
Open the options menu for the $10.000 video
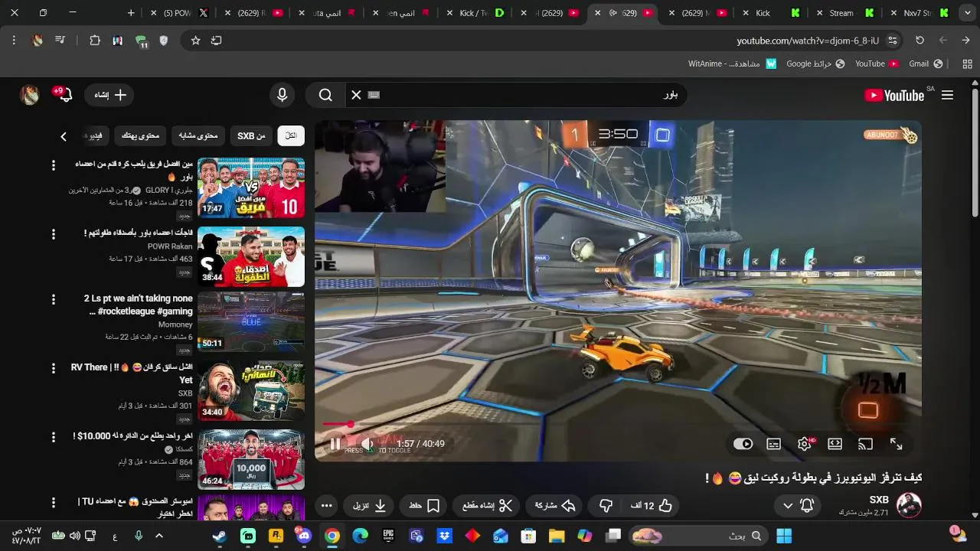(53, 437)
